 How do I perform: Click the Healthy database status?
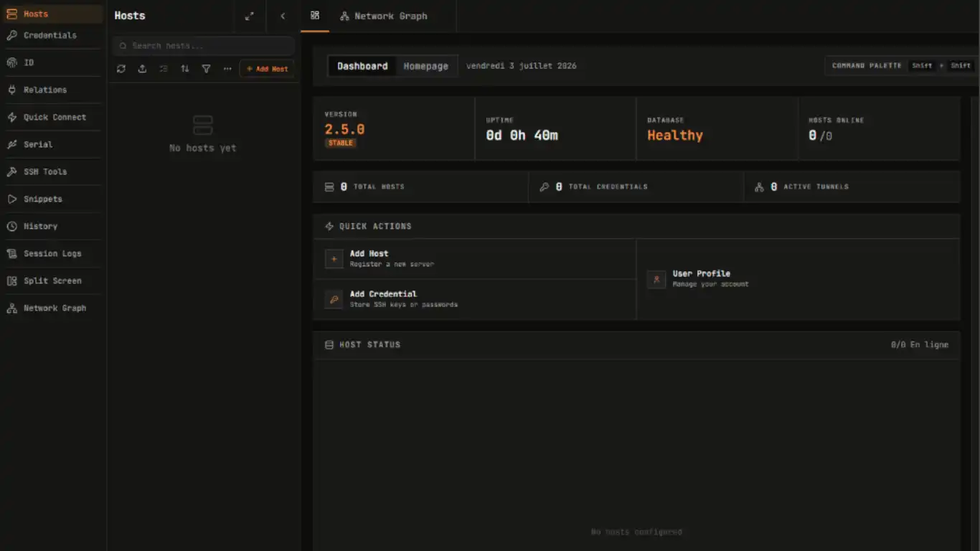675,135
